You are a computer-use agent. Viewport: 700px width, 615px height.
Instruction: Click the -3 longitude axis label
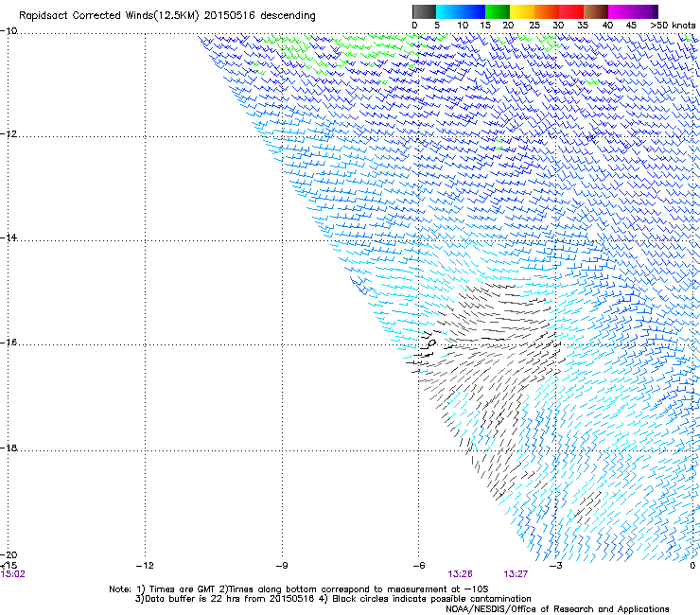[556, 566]
